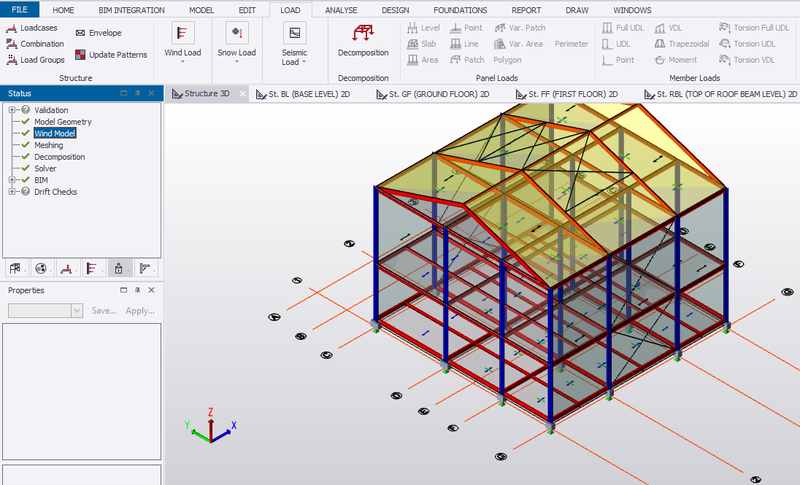This screenshot has width=800, height=485.
Task: Click the Save... properties button
Action: pyautogui.click(x=104, y=311)
